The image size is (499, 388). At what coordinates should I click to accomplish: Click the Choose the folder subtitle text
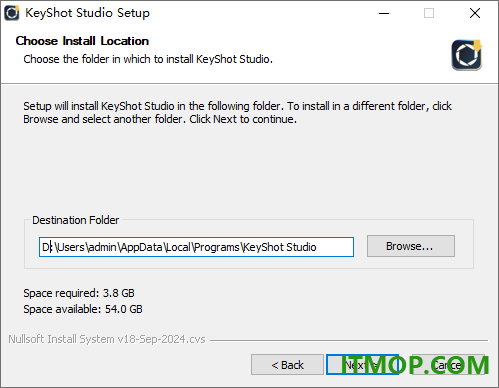(x=148, y=59)
